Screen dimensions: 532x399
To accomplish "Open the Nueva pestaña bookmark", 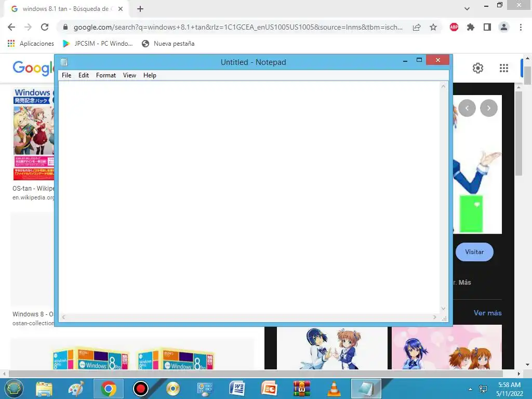I will click(168, 44).
